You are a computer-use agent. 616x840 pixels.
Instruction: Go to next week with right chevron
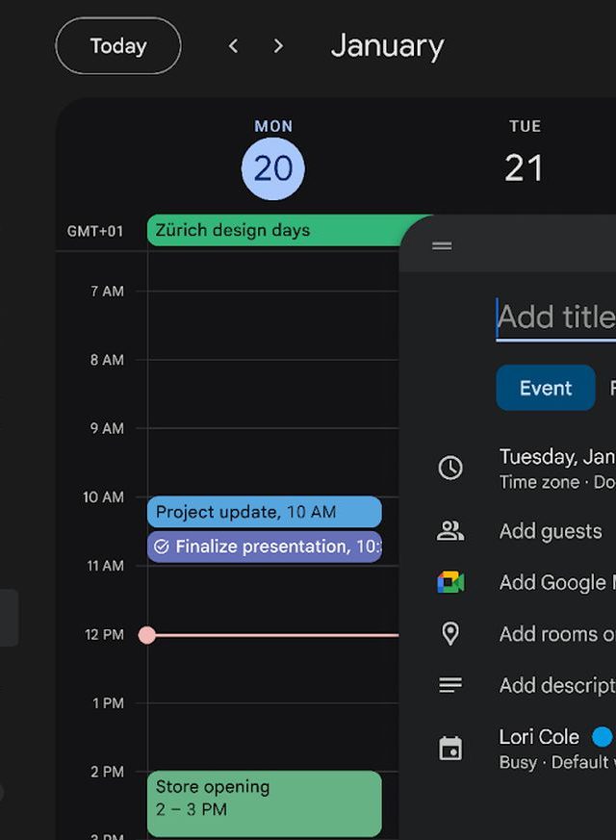pos(278,46)
